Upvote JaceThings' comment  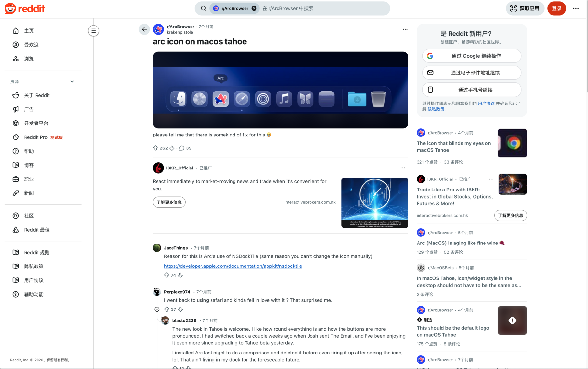click(x=167, y=275)
